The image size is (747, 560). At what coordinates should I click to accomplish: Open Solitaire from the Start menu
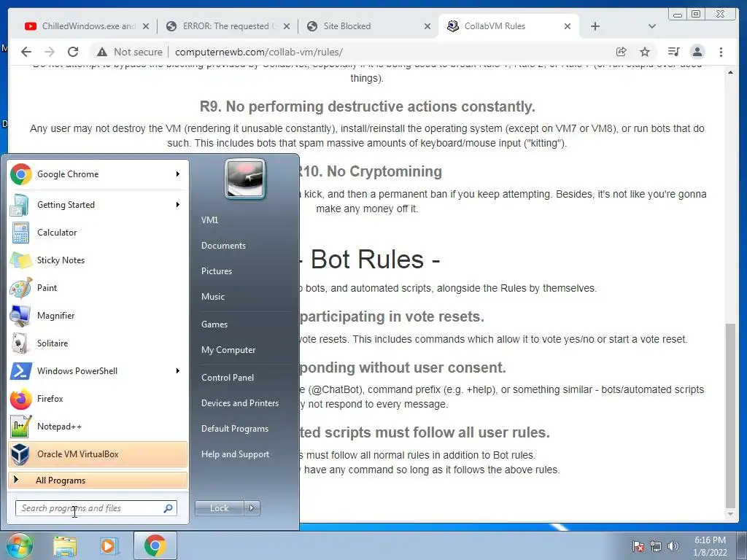click(x=98, y=343)
